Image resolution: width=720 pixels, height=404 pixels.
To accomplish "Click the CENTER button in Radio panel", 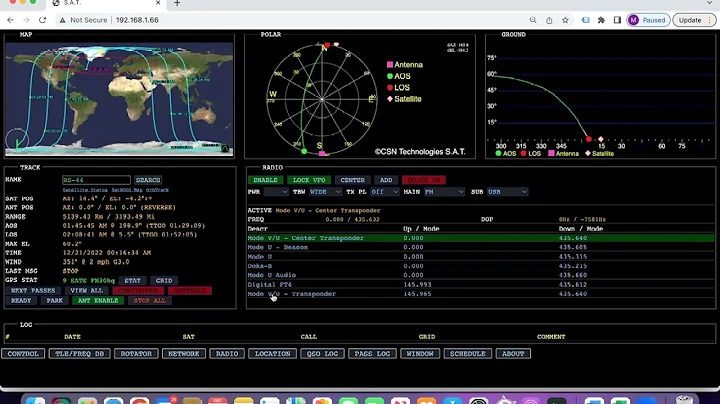I will [353, 180].
